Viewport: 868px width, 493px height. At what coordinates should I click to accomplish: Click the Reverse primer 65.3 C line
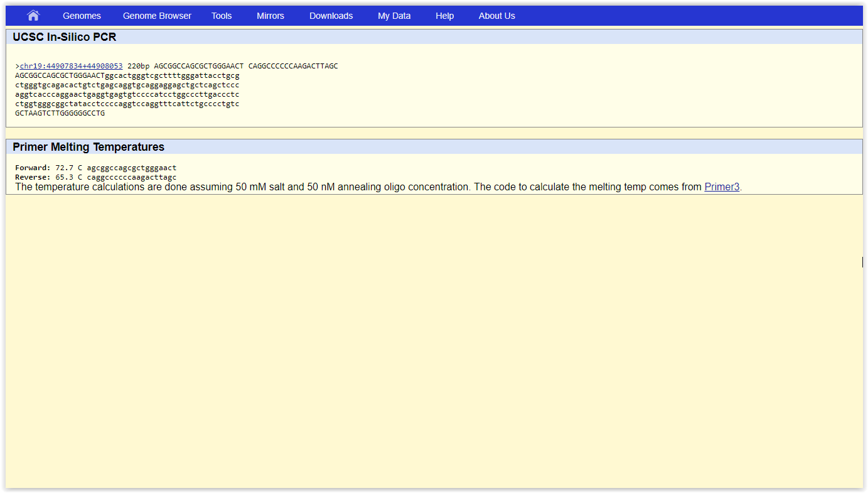[x=96, y=177]
